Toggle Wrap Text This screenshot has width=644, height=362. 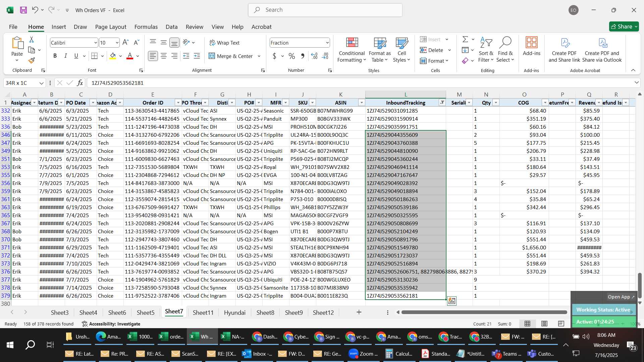point(224,43)
